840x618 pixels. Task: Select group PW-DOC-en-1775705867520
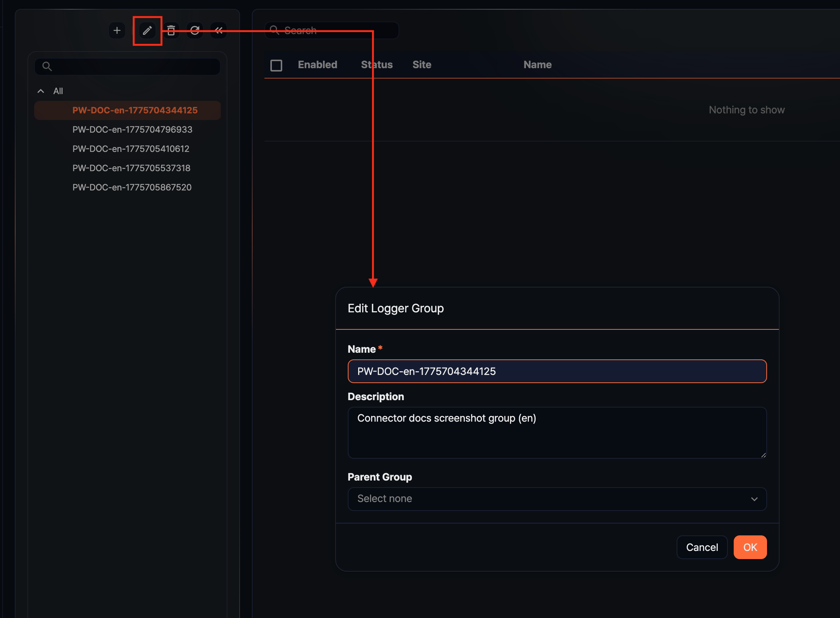[131, 187]
